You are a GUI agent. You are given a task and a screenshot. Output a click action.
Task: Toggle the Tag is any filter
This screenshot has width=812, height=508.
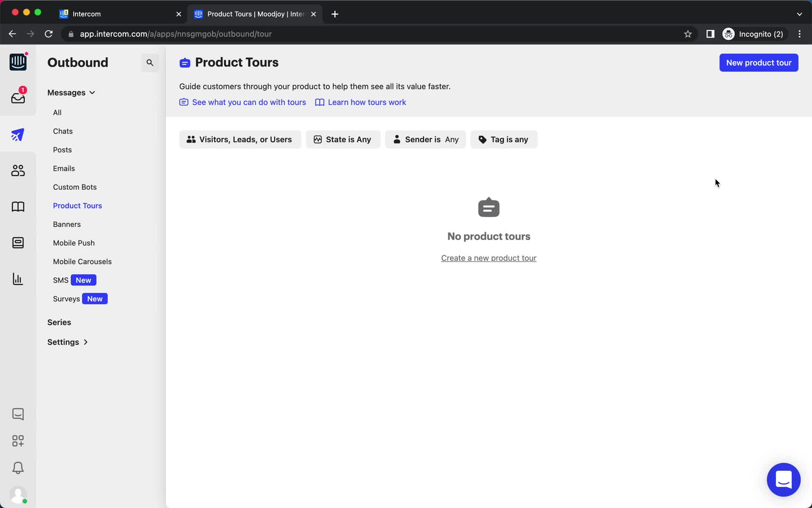pyautogui.click(x=503, y=139)
